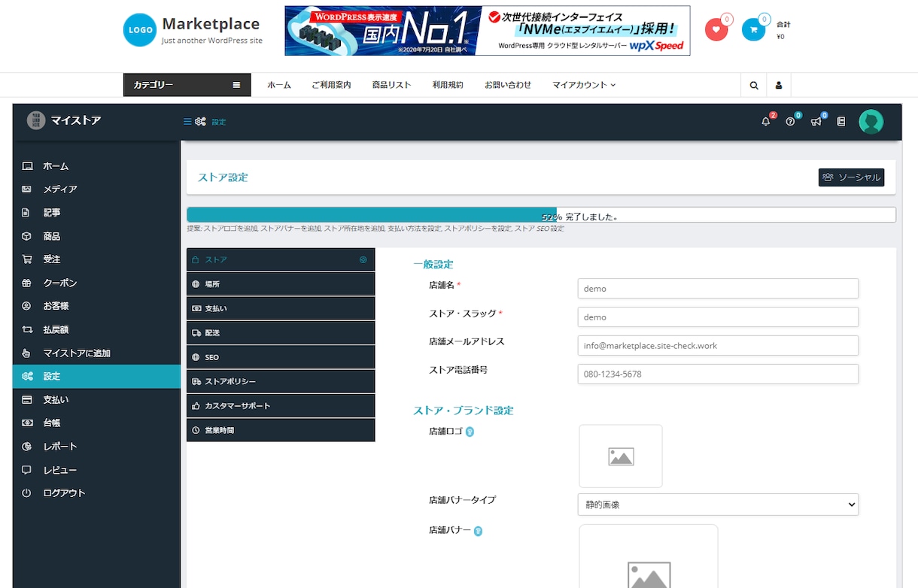Click the gear icon on ストア tab
The image size is (918, 588).
[x=363, y=259]
